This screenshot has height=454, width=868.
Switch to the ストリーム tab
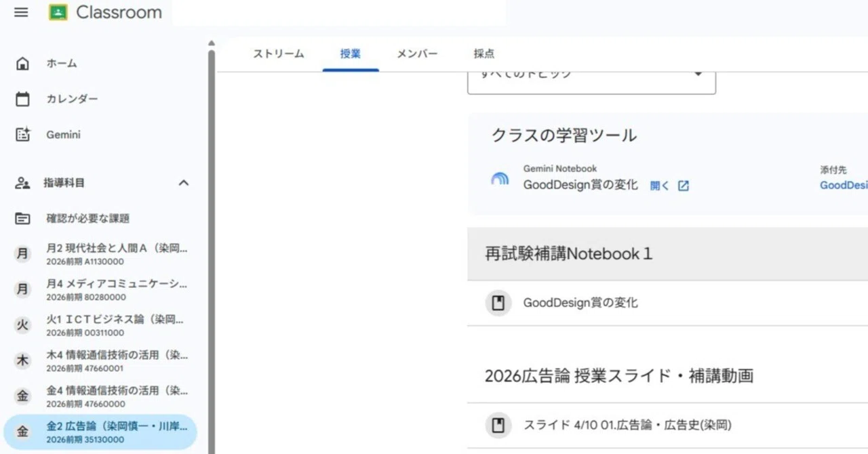tap(279, 54)
